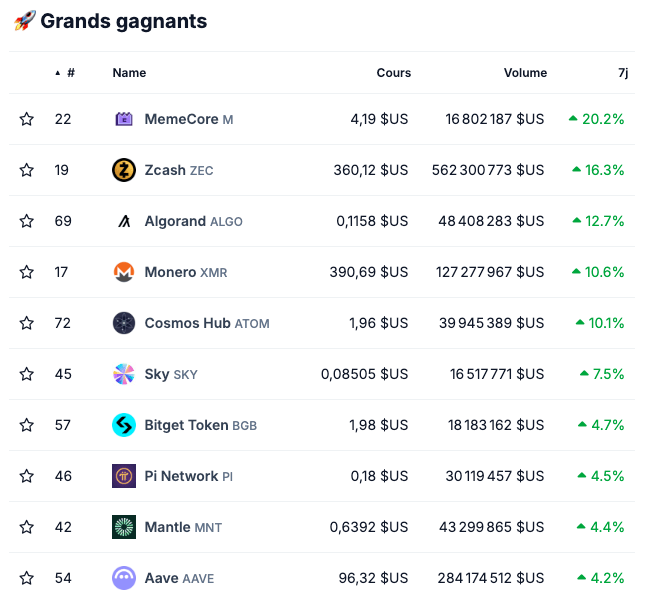
Task: Sort by the Cours price header
Action: tap(393, 73)
